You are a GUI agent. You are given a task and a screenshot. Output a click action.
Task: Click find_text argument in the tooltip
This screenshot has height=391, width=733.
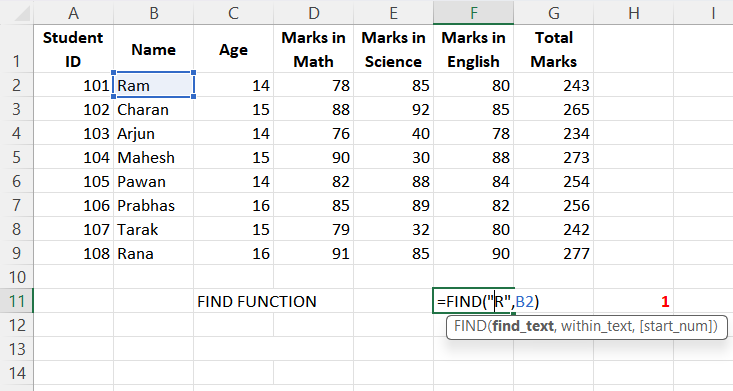tap(523, 326)
